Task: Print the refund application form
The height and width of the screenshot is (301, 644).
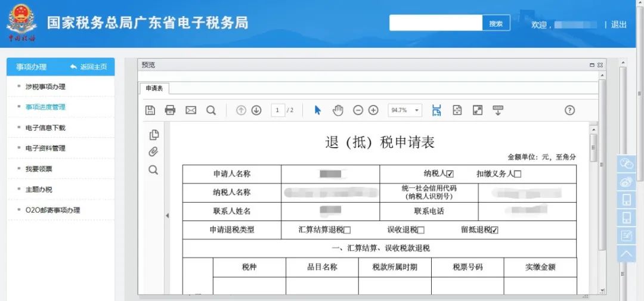Action: pyautogui.click(x=170, y=110)
